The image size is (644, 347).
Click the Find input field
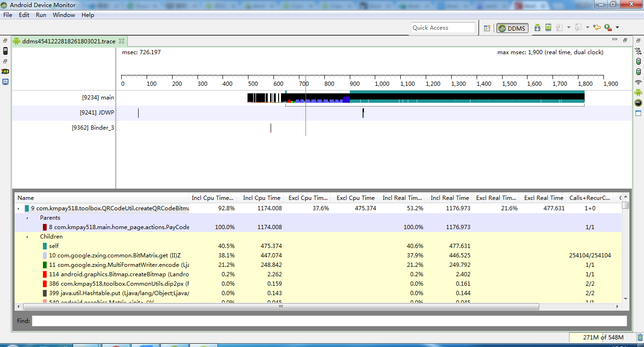(329, 321)
